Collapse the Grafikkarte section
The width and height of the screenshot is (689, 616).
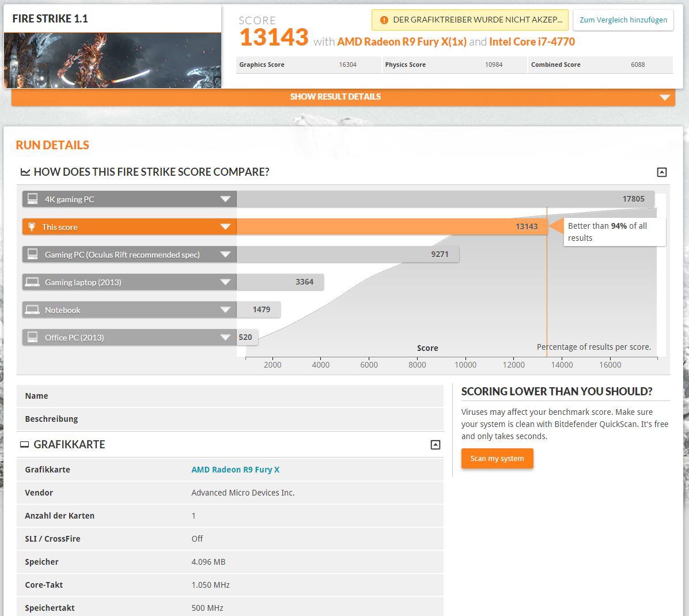pyautogui.click(x=435, y=445)
